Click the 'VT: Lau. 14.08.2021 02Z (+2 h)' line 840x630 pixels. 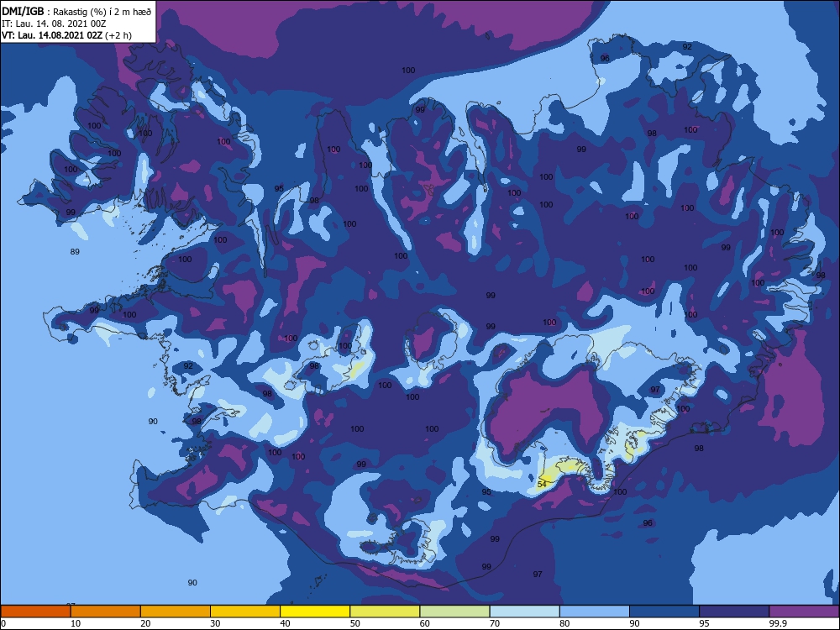66,35
